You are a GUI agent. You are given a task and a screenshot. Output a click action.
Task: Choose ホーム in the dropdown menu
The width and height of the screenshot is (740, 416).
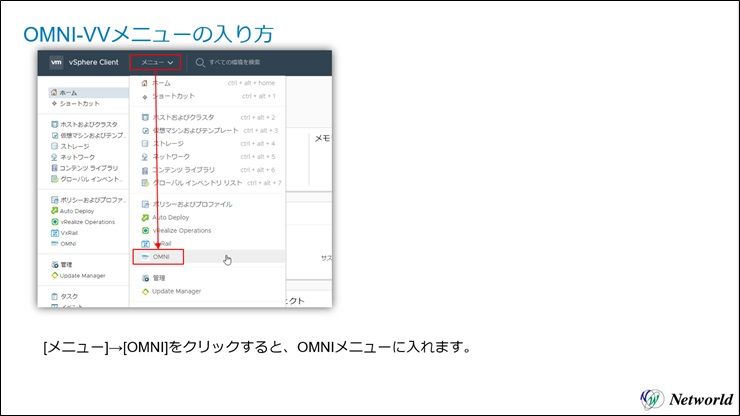point(208,83)
